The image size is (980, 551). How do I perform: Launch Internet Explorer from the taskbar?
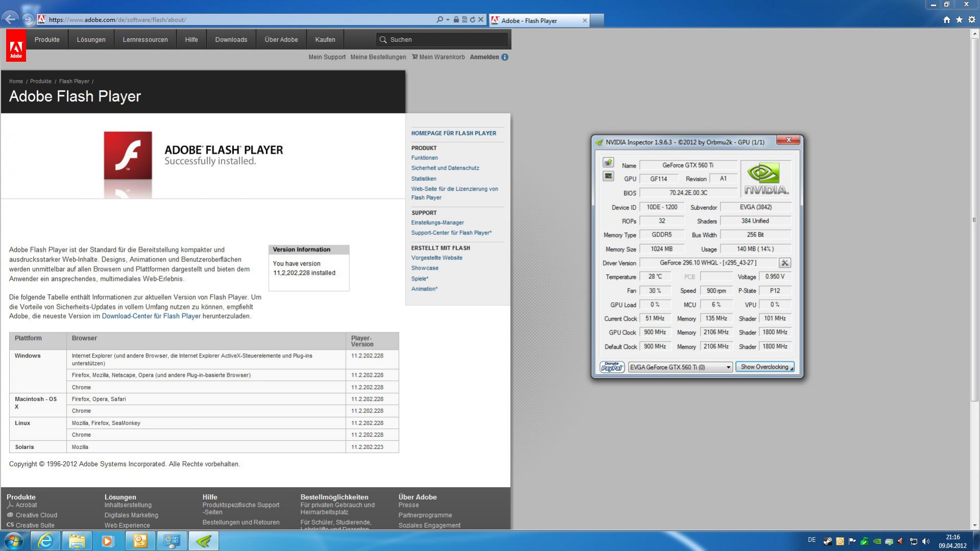coord(45,541)
